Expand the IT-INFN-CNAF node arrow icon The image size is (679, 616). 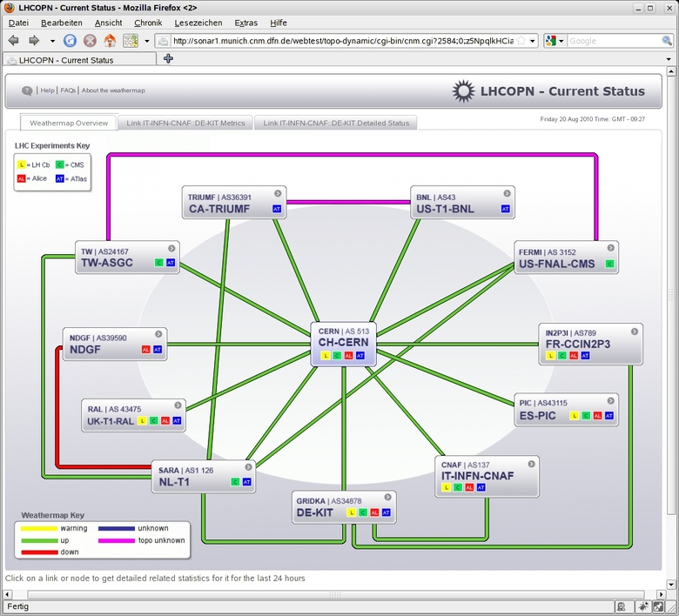click(x=531, y=464)
